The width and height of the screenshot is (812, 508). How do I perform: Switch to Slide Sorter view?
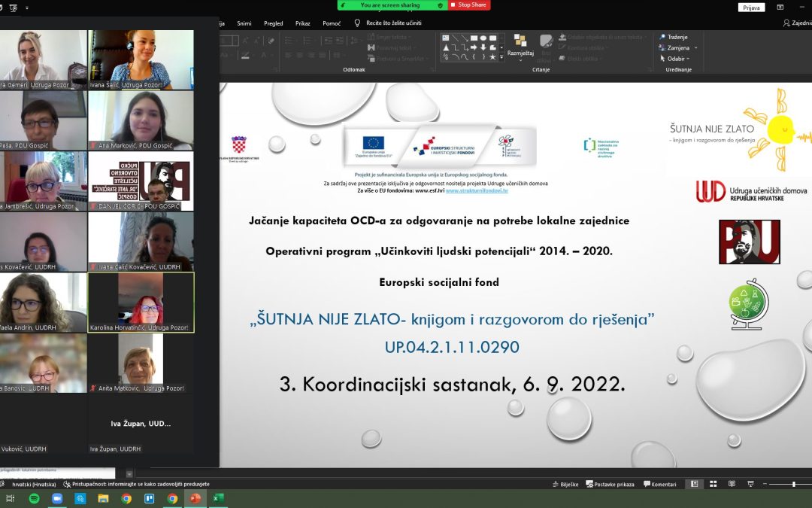pos(711,484)
